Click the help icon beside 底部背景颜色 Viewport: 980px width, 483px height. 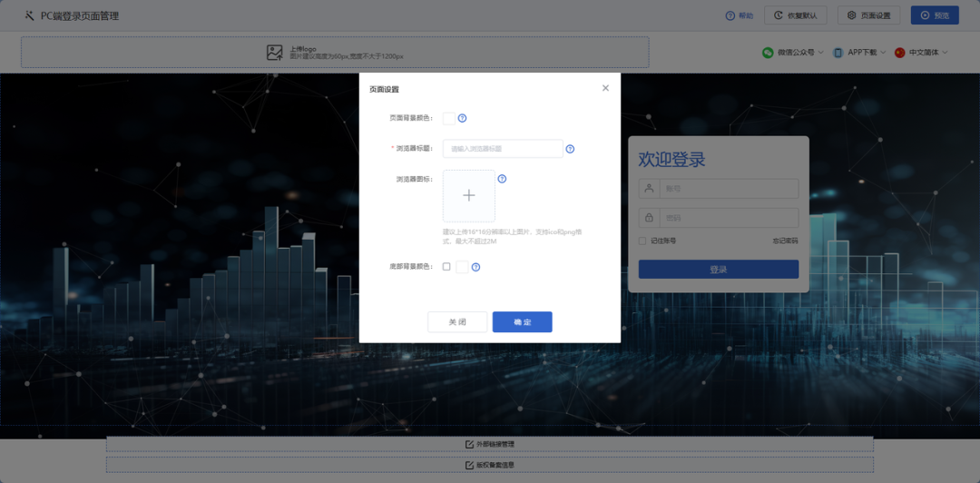click(x=475, y=267)
